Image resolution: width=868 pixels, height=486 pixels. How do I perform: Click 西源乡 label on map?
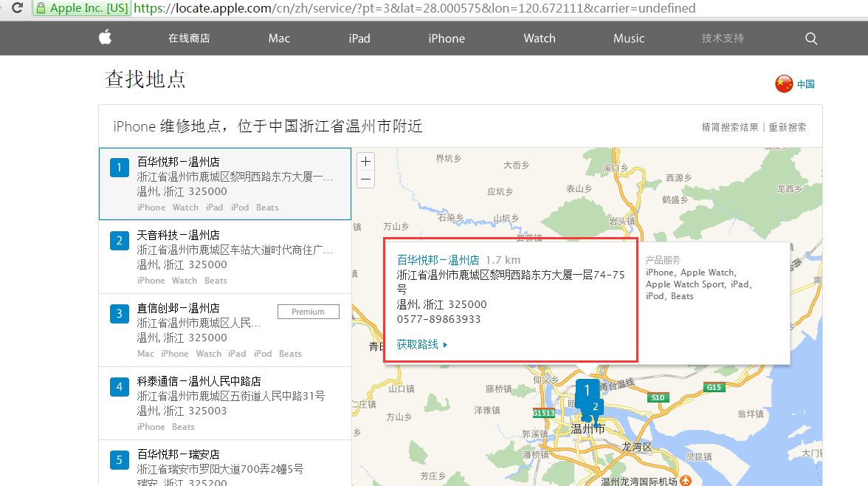679,178
